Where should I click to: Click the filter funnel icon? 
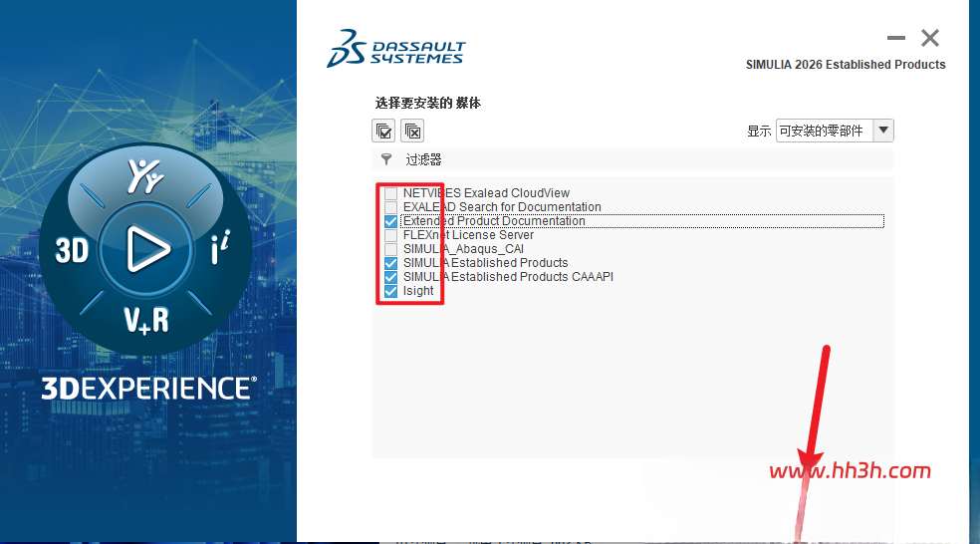386,159
